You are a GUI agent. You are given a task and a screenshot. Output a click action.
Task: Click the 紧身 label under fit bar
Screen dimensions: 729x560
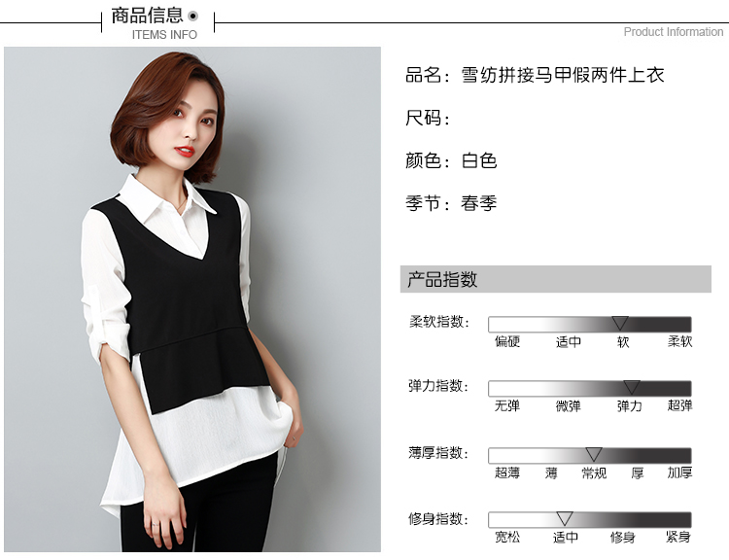point(677,538)
